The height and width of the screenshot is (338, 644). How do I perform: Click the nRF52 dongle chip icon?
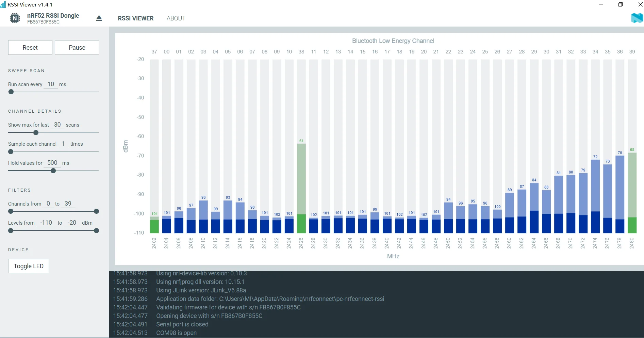(x=15, y=18)
